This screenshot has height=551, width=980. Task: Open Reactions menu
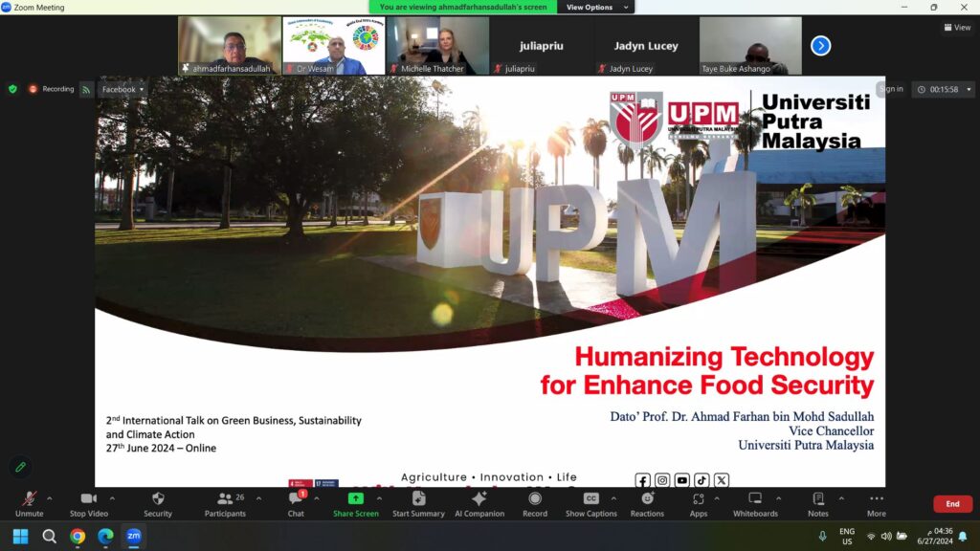point(647,503)
